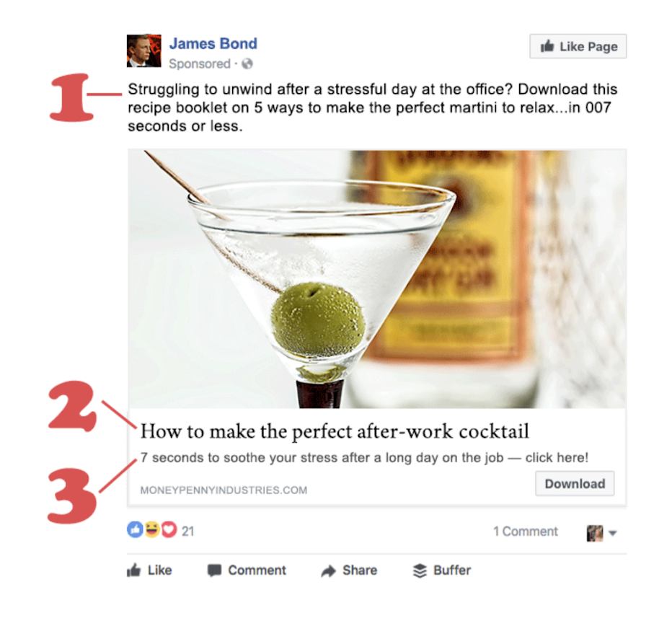Open the Sponsored label link

pyautogui.click(x=200, y=64)
